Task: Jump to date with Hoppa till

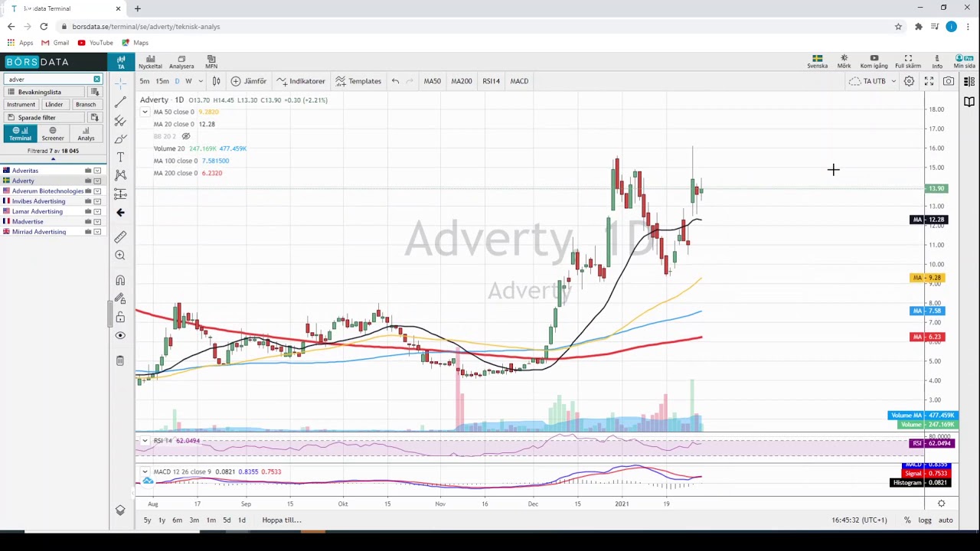Action: click(282, 520)
